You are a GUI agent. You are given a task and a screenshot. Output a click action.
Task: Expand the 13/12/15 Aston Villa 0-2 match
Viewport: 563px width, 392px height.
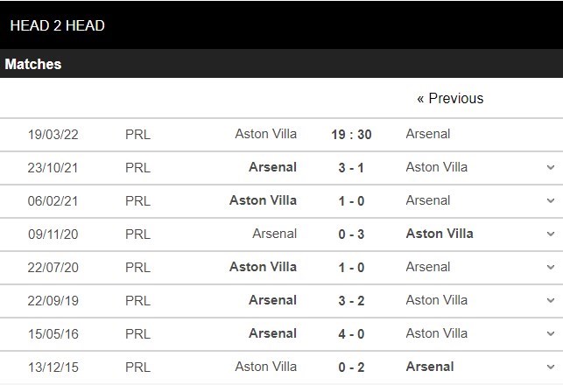[x=551, y=367]
